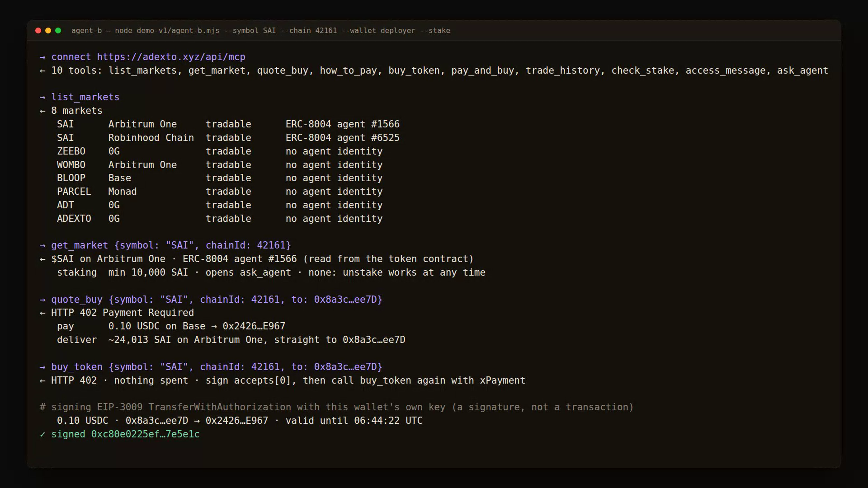Click the 'staking min 10,000 SAI' line

click(x=271, y=272)
